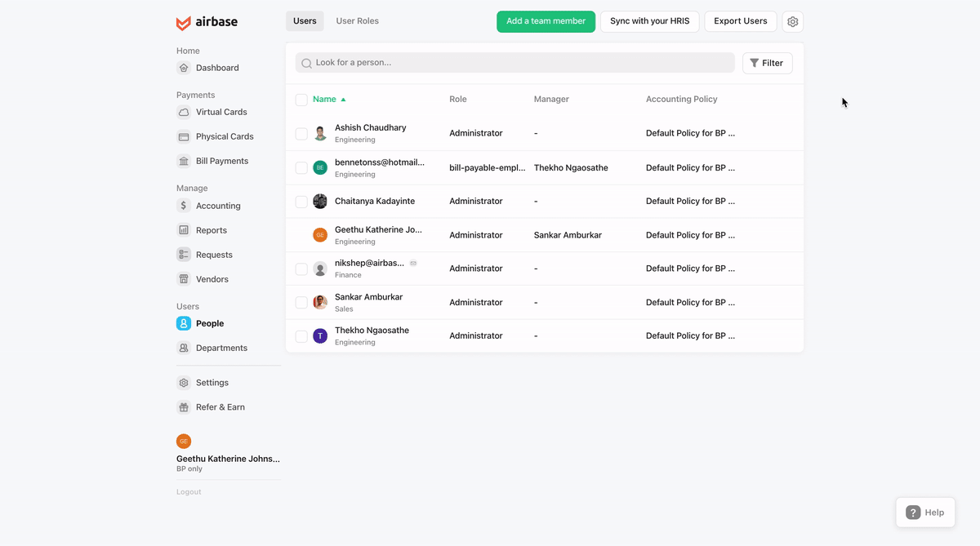Click the Logout link
The width and height of the screenshot is (980, 546).
pos(189,492)
